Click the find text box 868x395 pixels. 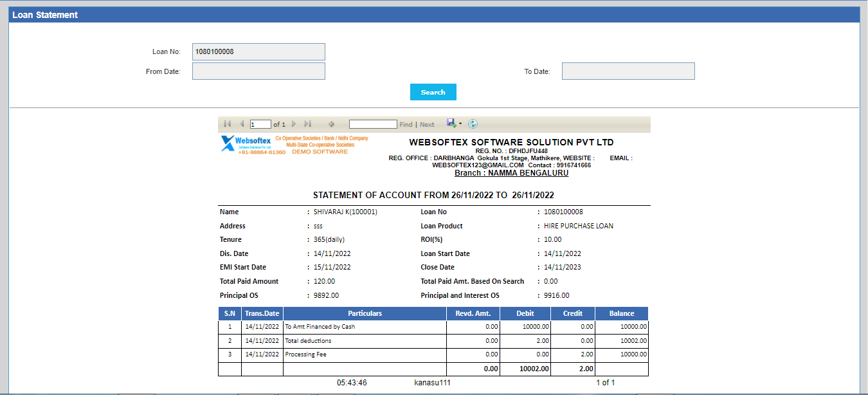click(373, 124)
